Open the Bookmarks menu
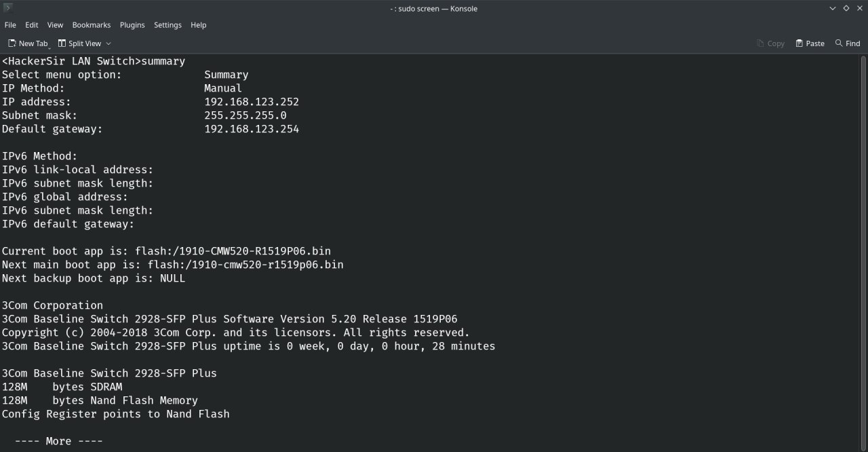The height and width of the screenshot is (452, 868). click(x=91, y=25)
